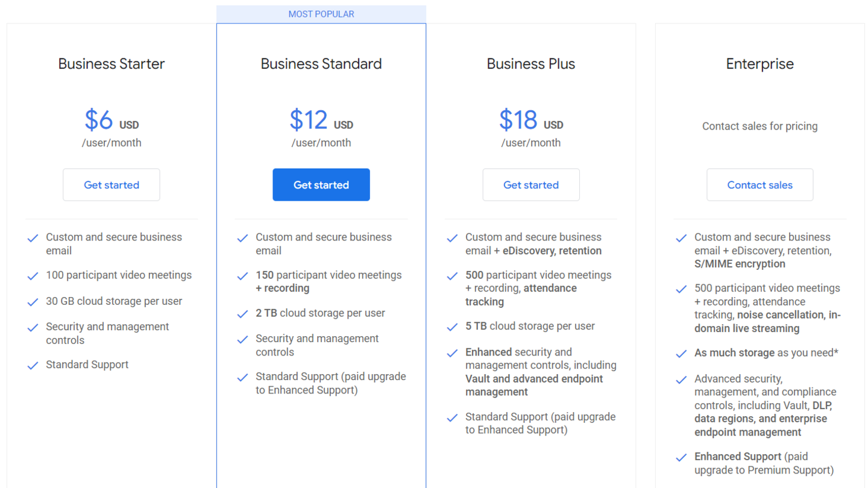The width and height of the screenshot is (868, 488).
Task: Click the blue Business Standard Get started button
Action: click(x=321, y=185)
